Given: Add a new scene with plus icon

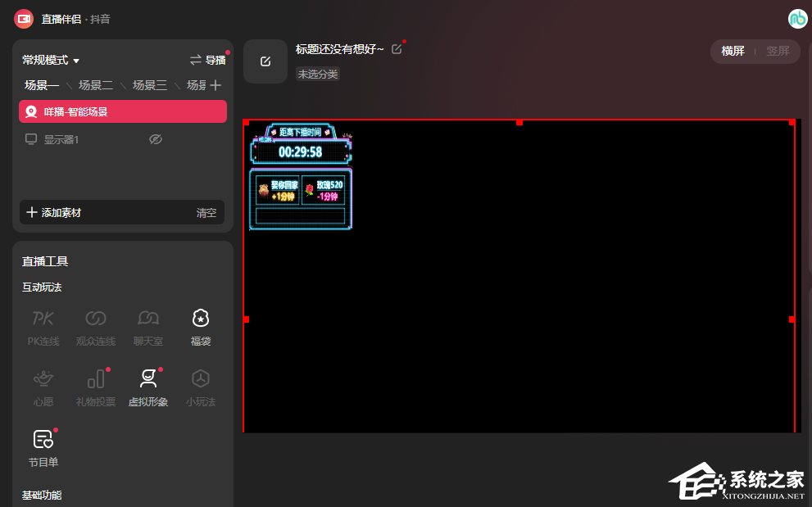Looking at the screenshot, I should pos(216,85).
